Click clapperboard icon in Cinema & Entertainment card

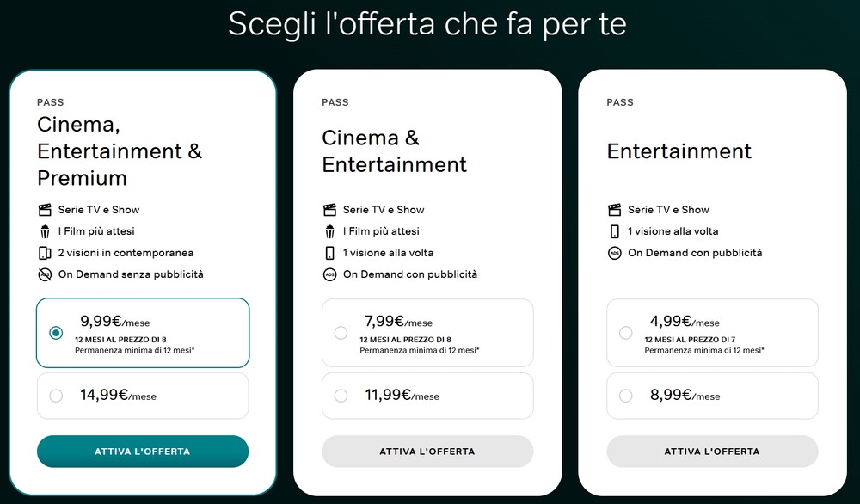pos(329,210)
